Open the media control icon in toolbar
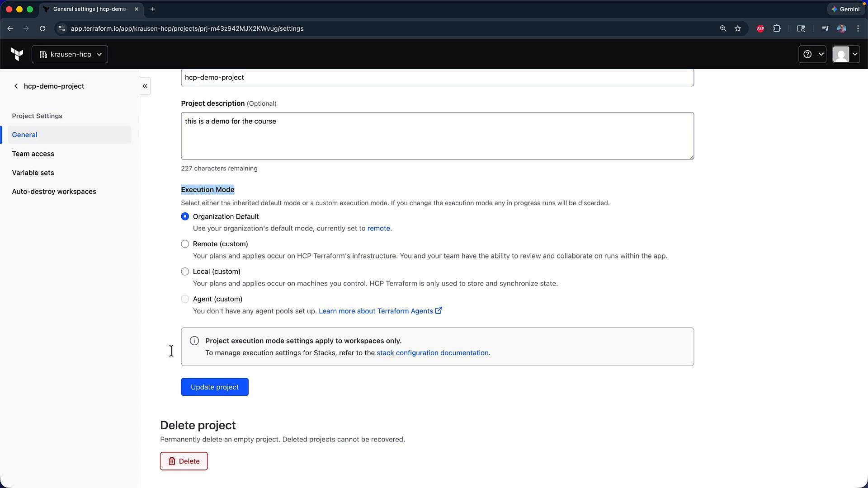 coord(825,28)
